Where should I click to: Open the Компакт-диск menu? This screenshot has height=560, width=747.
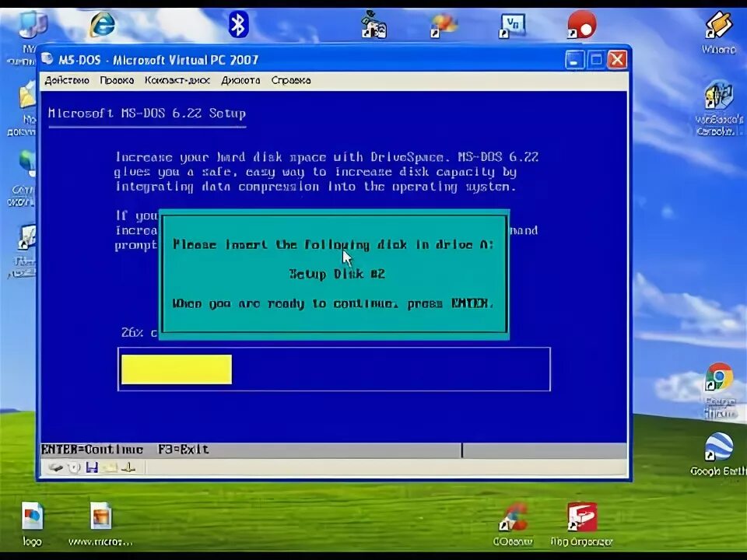(x=177, y=80)
